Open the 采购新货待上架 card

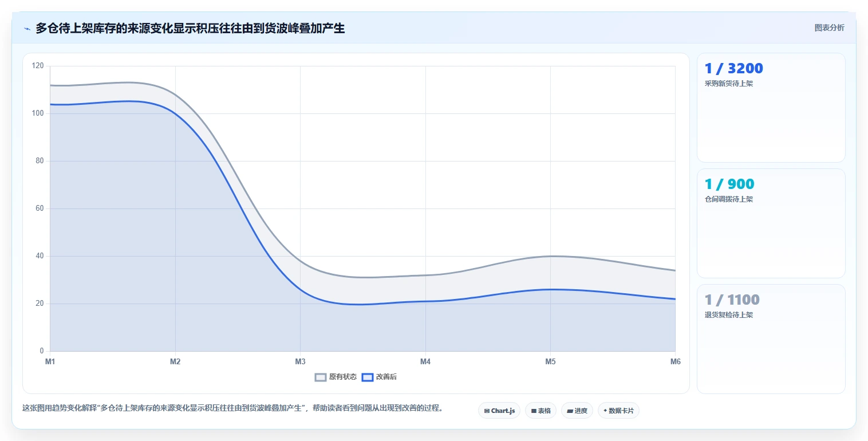(771, 108)
